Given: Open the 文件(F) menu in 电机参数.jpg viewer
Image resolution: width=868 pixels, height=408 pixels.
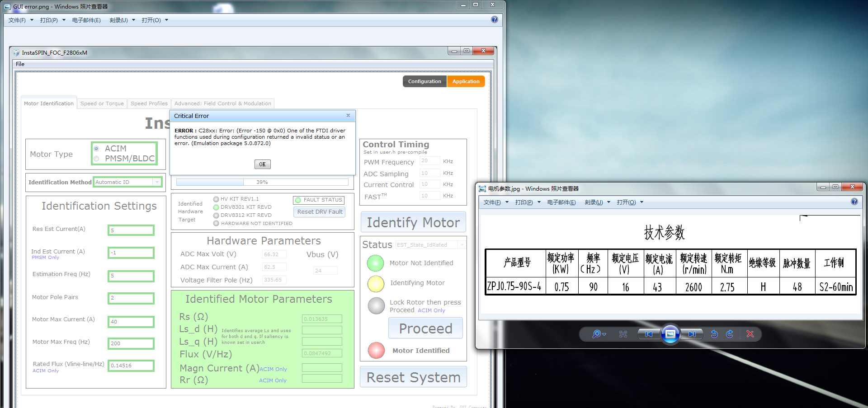Looking at the screenshot, I should click(496, 202).
